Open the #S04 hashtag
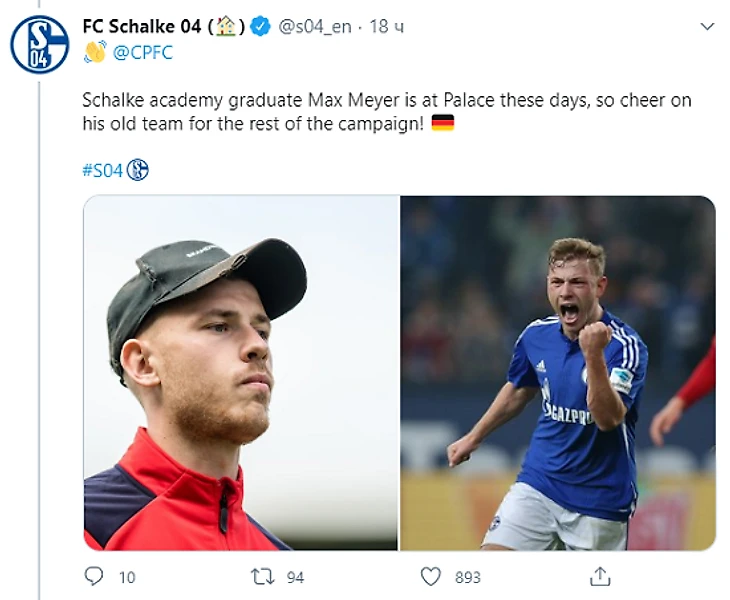 click(102, 171)
